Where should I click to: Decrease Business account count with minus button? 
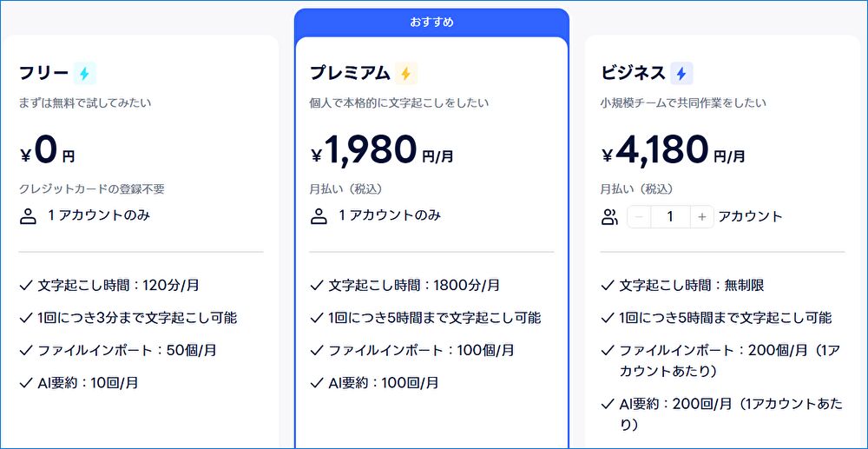(x=639, y=217)
